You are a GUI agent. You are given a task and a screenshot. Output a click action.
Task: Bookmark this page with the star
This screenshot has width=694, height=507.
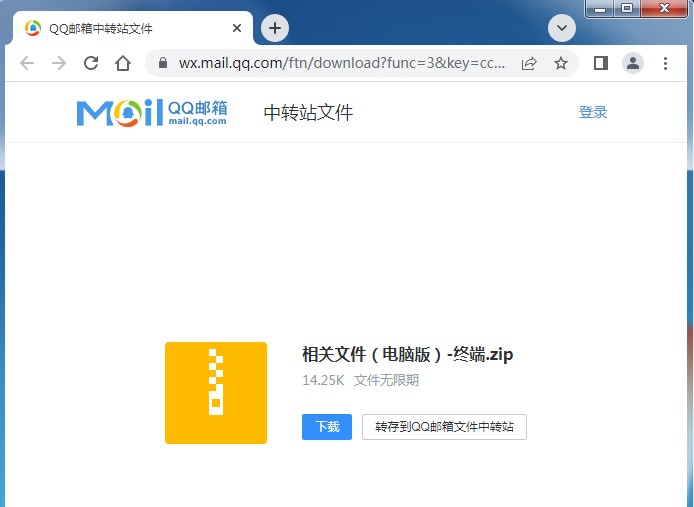(561, 63)
